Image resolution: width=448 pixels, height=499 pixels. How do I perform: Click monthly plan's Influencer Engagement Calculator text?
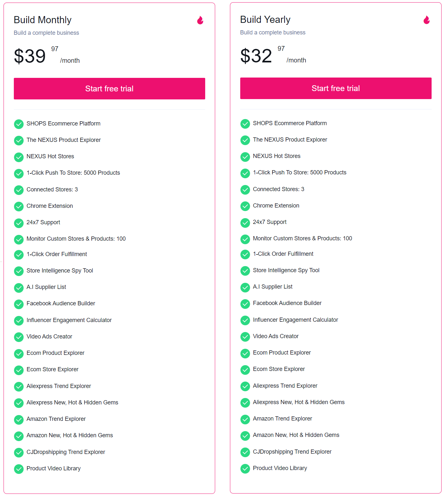[69, 320]
